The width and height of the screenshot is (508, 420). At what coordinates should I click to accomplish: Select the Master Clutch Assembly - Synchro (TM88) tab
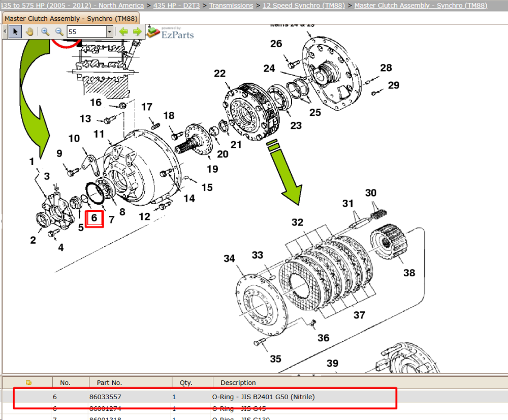(71, 19)
